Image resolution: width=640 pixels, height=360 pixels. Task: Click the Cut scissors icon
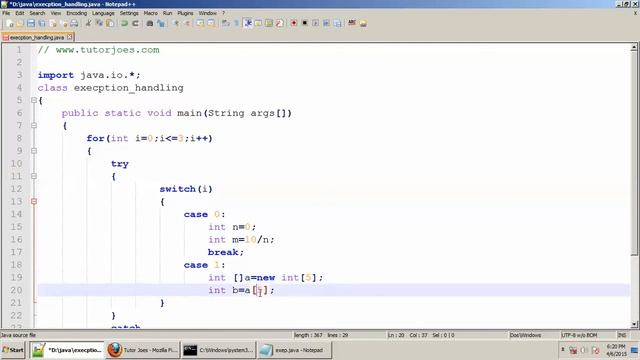pos(89,23)
